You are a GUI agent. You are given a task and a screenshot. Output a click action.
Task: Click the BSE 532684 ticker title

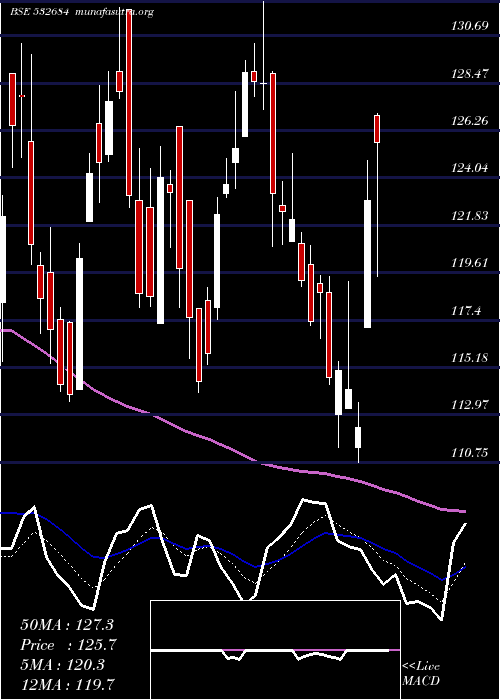click(39, 12)
